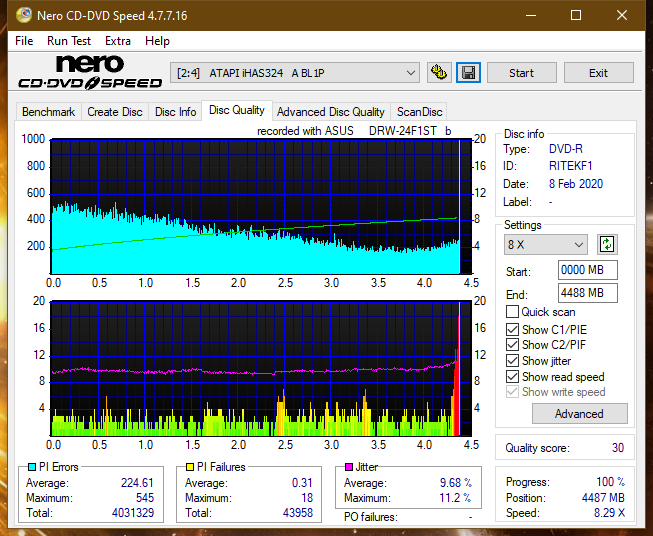
Task: Click Jitter maximum 11.2 %
Action: pos(456,498)
